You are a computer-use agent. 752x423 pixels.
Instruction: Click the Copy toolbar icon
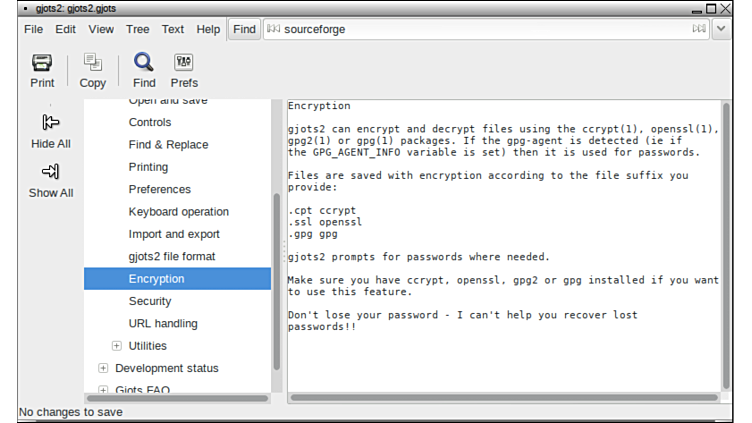click(93, 64)
